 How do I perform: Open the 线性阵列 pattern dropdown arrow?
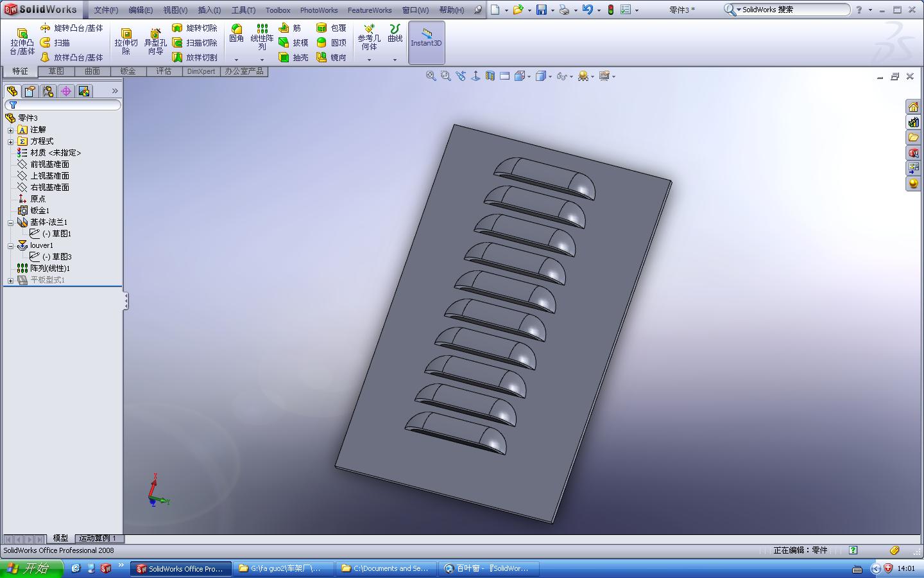[262, 60]
